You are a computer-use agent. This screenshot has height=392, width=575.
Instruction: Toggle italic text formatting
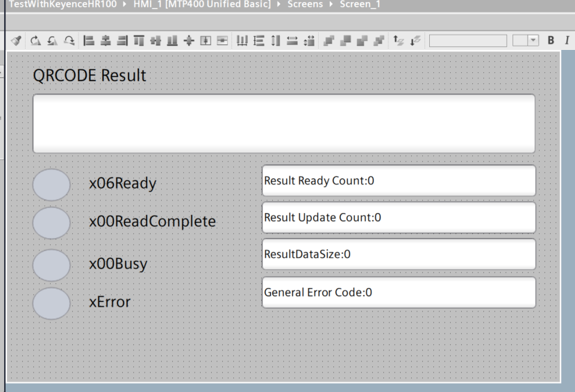(x=567, y=40)
